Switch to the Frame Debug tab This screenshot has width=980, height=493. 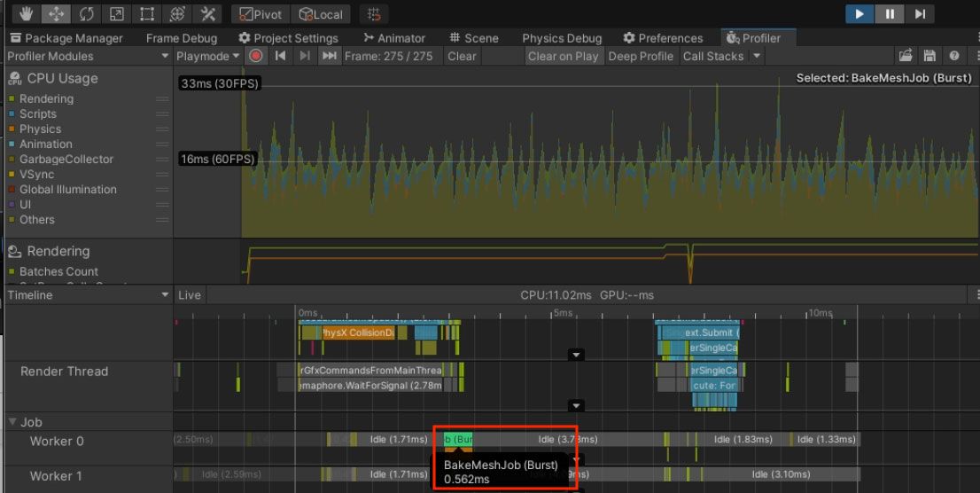coord(182,38)
